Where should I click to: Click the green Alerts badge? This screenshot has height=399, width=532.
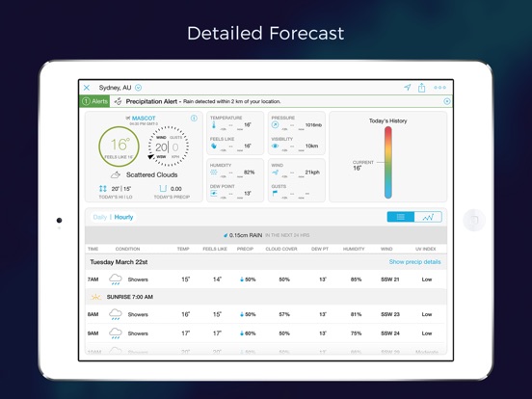point(94,101)
